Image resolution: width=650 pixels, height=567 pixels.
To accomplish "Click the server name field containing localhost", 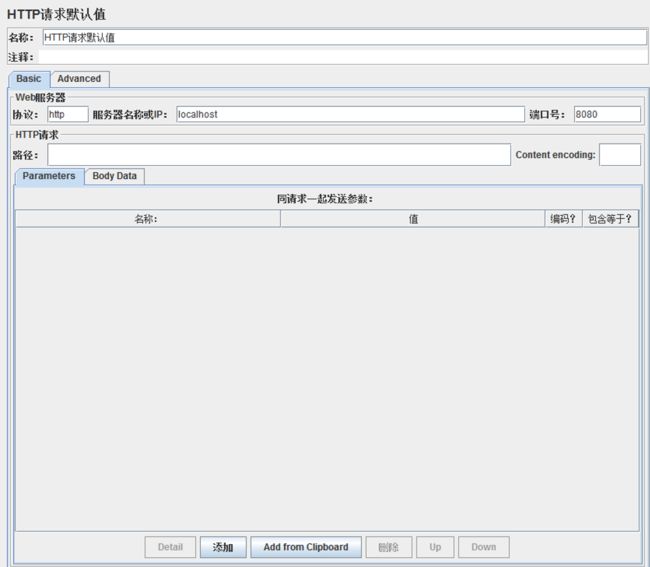I will point(350,114).
